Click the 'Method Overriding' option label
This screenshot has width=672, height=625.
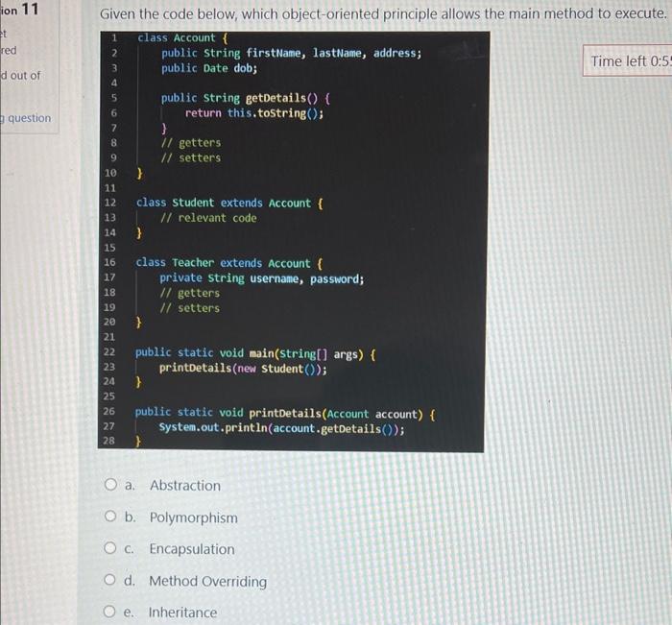[x=208, y=581]
